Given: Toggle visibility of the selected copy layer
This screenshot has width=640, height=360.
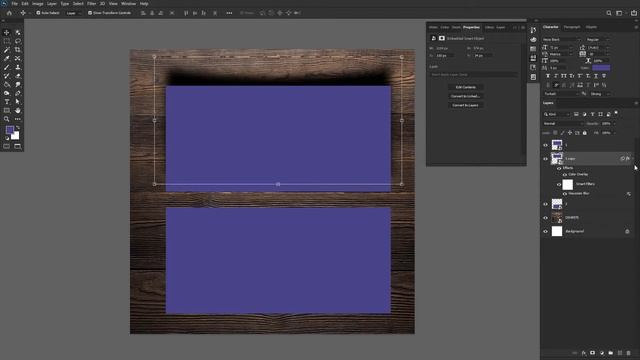Looking at the screenshot, I should point(545,159).
